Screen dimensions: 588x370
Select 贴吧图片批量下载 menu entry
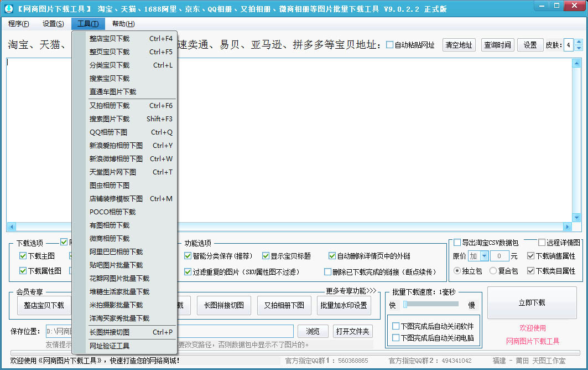(x=131, y=265)
